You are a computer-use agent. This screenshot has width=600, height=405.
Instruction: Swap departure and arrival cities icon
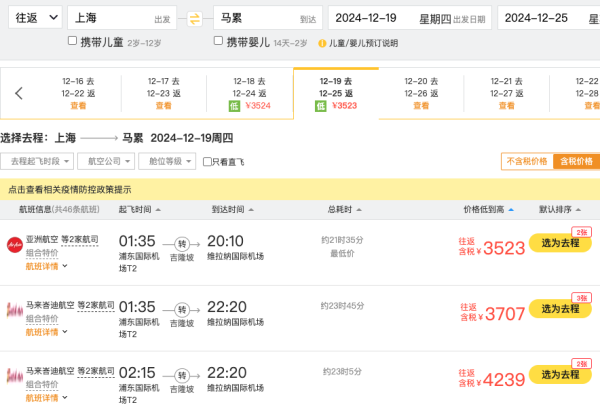195,18
